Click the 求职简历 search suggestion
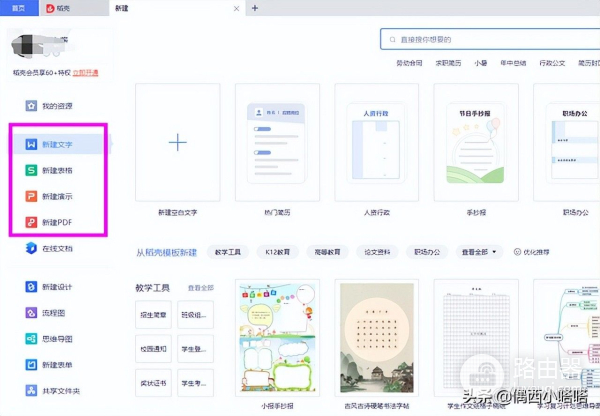Image resolution: width=600 pixels, height=416 pixels. (448, 63)
